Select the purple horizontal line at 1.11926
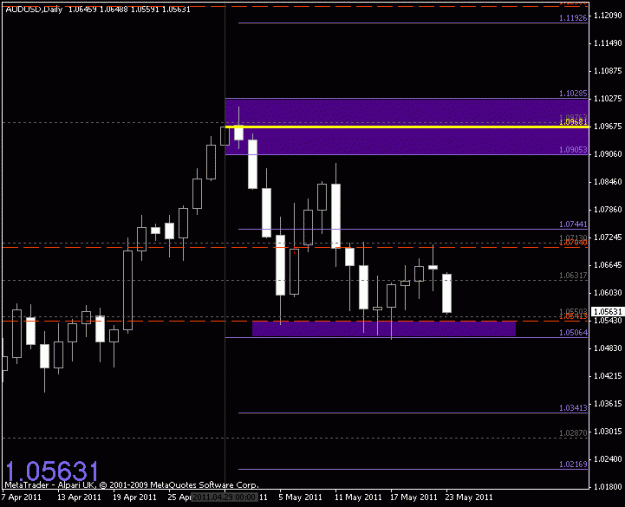625x507 pixels. 413,23
